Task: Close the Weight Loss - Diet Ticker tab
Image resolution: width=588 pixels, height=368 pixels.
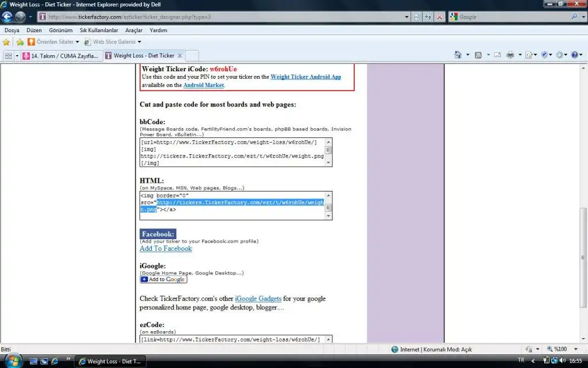Action: tap(180, 56)
